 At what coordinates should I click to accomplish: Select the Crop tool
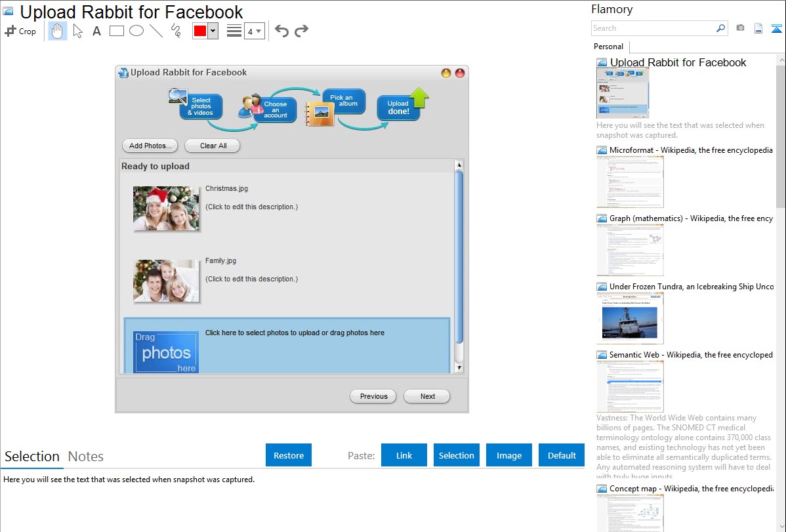[20, 31]
